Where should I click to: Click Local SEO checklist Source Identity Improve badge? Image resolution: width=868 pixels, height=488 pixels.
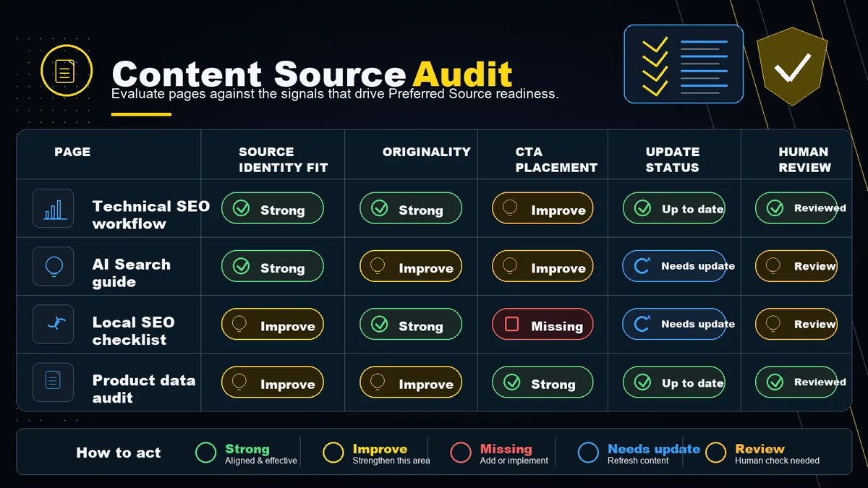pyautogui.click(x=273, y=325)
